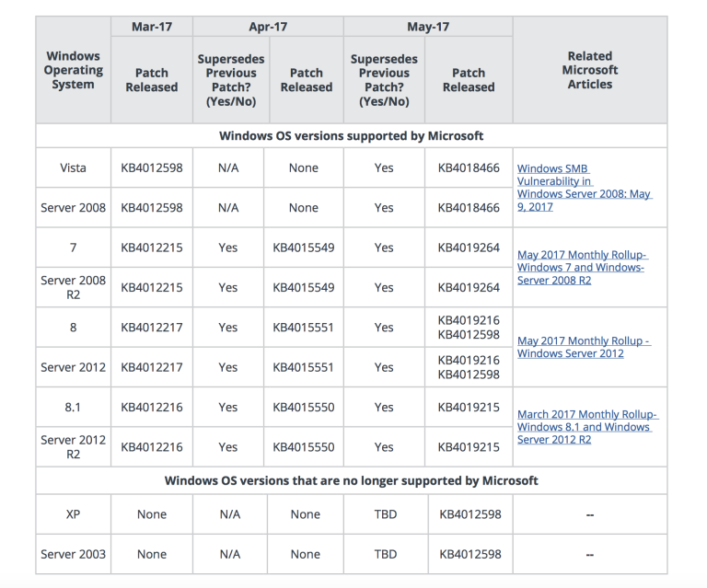The height and width of the screenshot is (588, 707).
Task: Click the Vista operating system cell
Action: [x=73, y=167]
